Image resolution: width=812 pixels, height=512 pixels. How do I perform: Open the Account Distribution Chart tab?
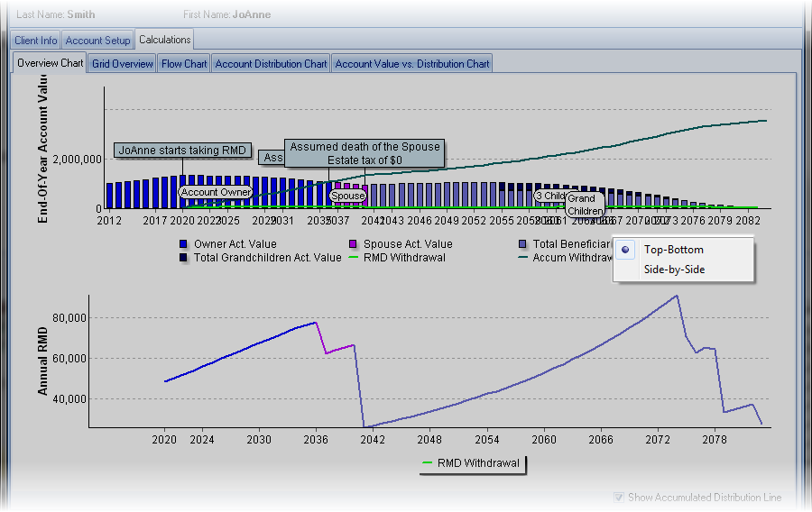pos(271,64)
